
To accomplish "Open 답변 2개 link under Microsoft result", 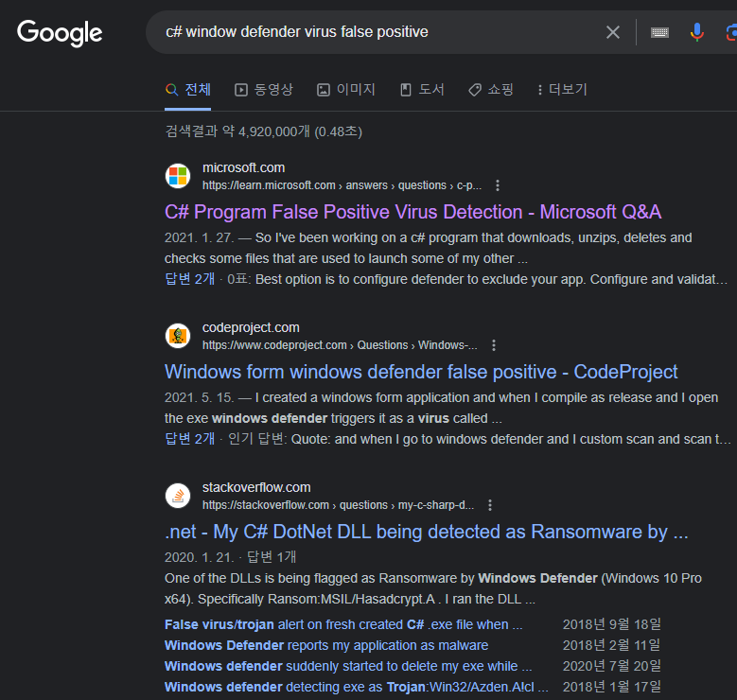I will tap(189, 279).
